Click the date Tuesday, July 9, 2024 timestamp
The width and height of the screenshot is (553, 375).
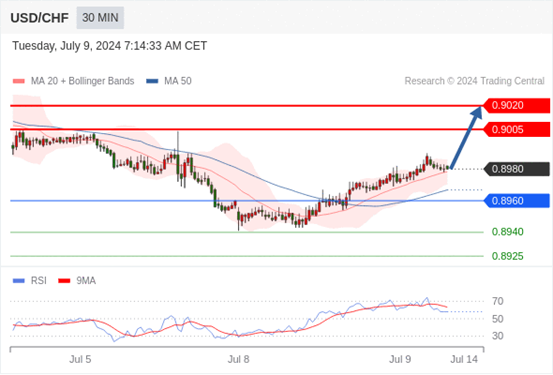point(110,46)
